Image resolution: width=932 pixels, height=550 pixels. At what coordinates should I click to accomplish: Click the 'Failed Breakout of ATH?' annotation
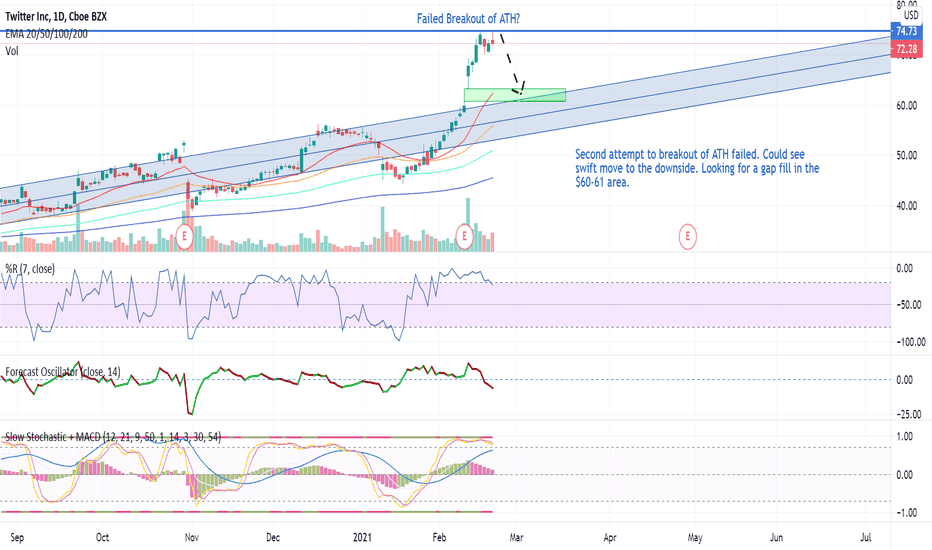pos(468,18)
